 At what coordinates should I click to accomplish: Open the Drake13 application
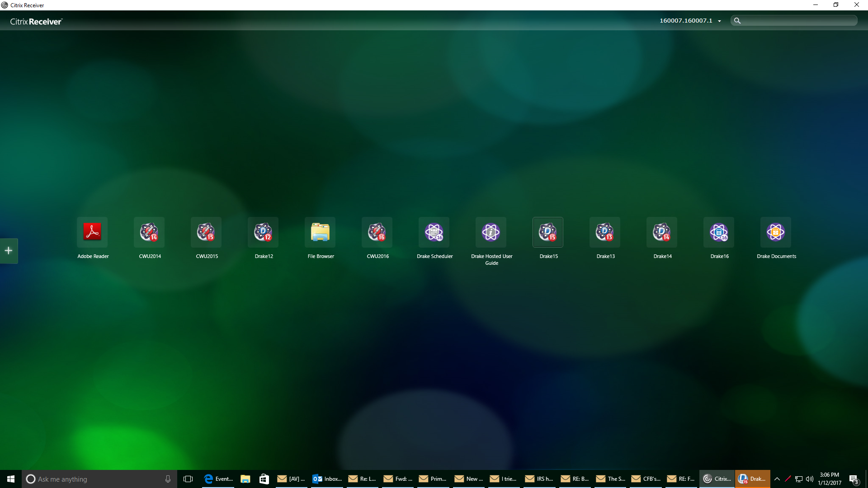(605, 232)
